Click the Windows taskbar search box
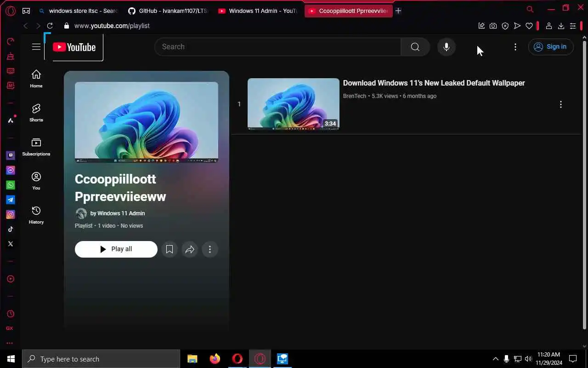 pyautogui.click(x=101, y=359)
